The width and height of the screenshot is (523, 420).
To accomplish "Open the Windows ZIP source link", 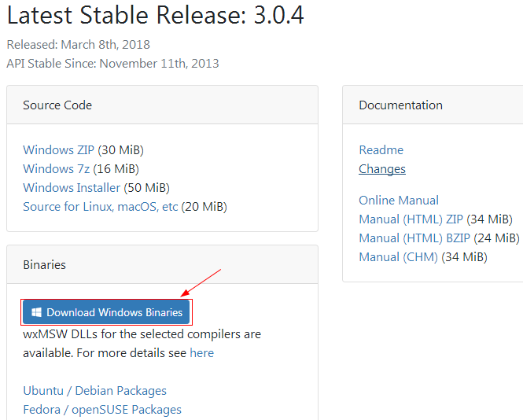I will tap(59, 150).
